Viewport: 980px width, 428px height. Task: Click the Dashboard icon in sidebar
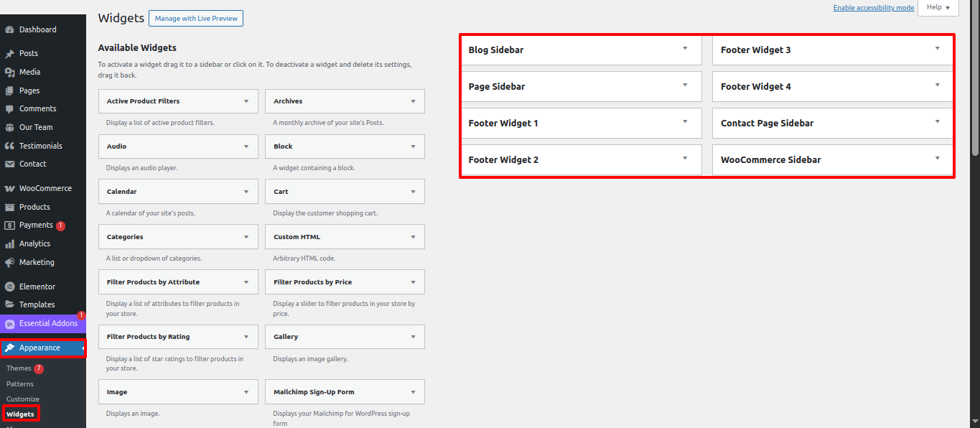coord(9,30)
